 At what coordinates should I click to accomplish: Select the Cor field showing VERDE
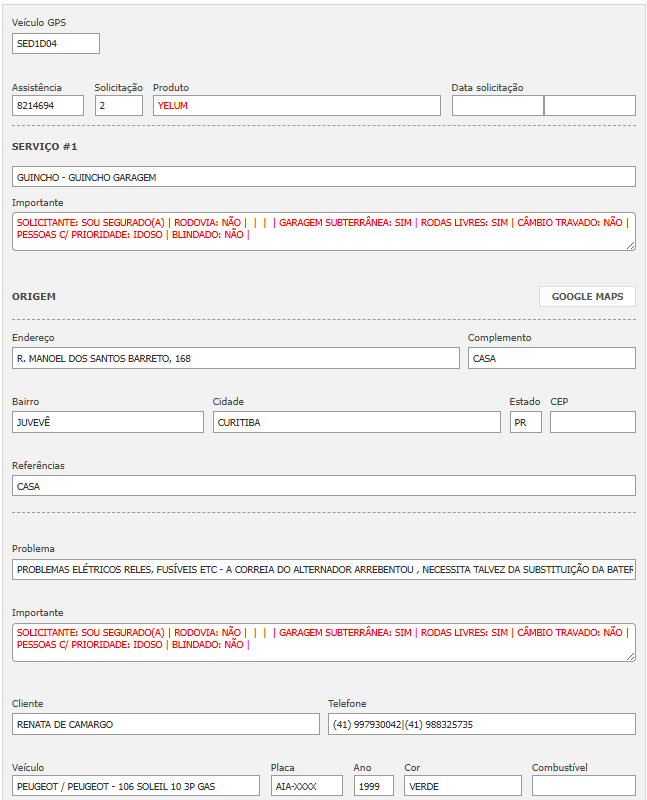coord(460,786)
